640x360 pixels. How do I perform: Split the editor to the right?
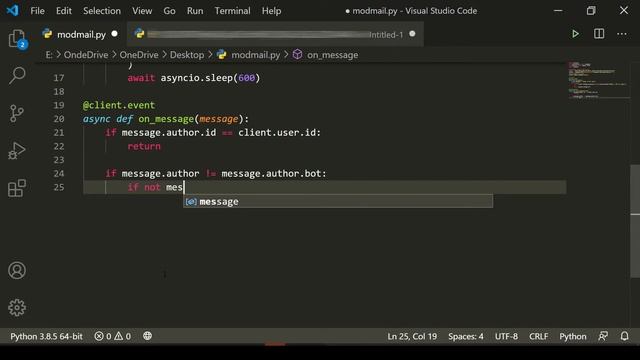(599, 34)
